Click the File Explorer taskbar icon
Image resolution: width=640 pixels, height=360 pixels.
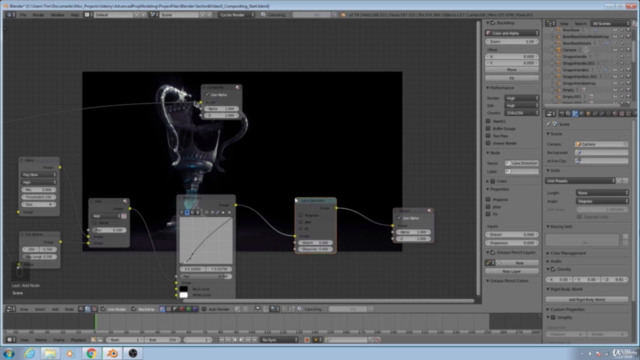(50, 353)
